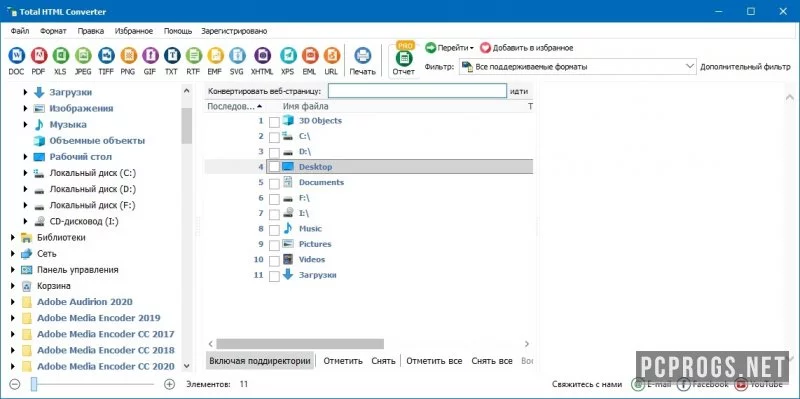Click the Конвертировать веб-страницу input field

coord(417,91)
